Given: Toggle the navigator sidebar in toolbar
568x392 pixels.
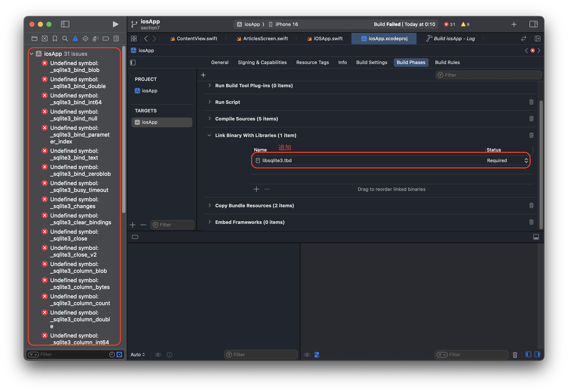Looking at the screenshot, I should [x=65, y=24].
